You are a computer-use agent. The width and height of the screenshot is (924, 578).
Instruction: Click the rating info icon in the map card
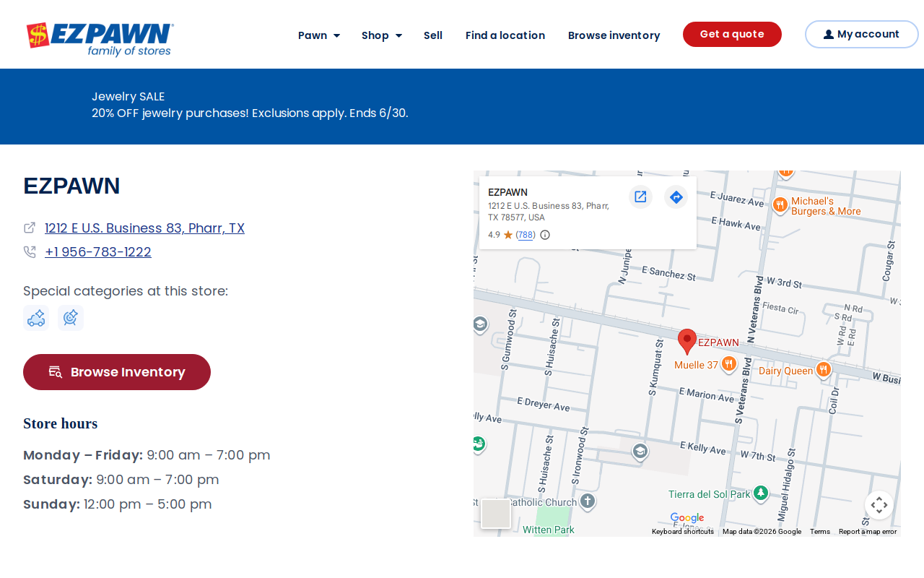pos(545,235)
